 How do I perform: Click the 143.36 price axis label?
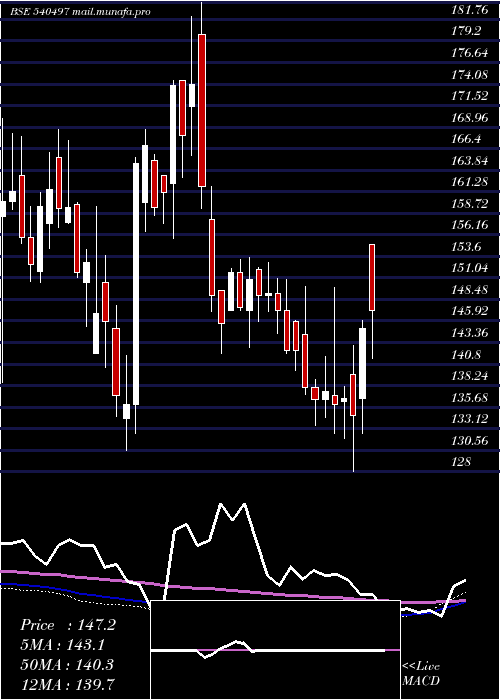click(x=469, y=333)
